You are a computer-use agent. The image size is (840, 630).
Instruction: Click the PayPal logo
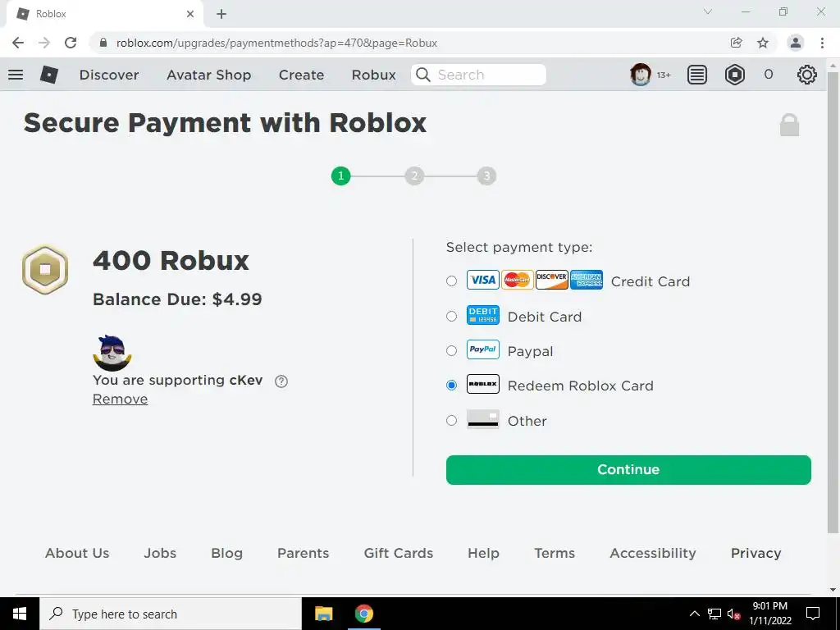click(482, 349)
